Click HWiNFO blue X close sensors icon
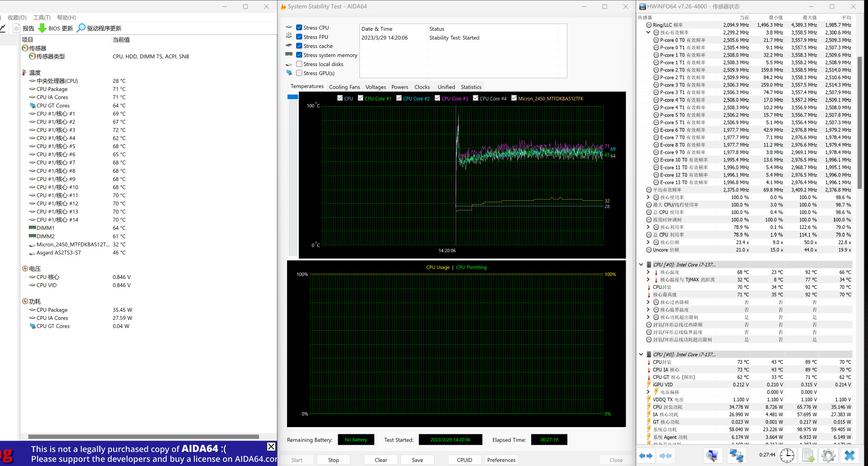 [x=849, y=456]
